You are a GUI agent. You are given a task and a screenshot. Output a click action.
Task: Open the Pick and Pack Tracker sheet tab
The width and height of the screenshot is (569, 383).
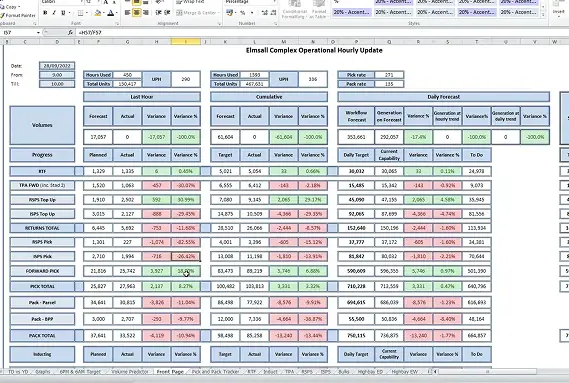[216, 372]
